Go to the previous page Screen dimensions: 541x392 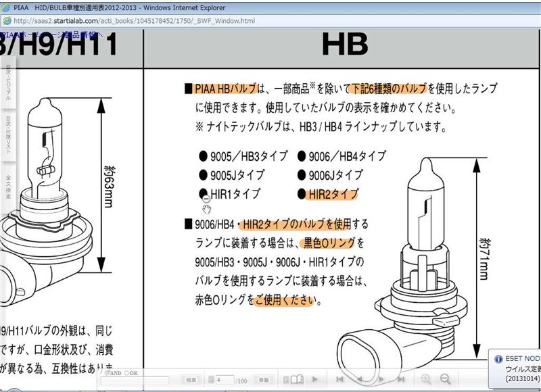tap(360, 379)
